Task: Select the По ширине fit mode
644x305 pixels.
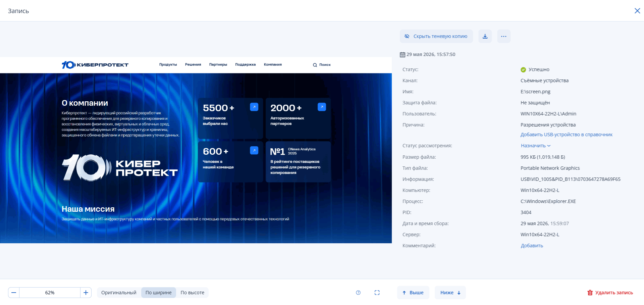Action: tap(158, 293)
